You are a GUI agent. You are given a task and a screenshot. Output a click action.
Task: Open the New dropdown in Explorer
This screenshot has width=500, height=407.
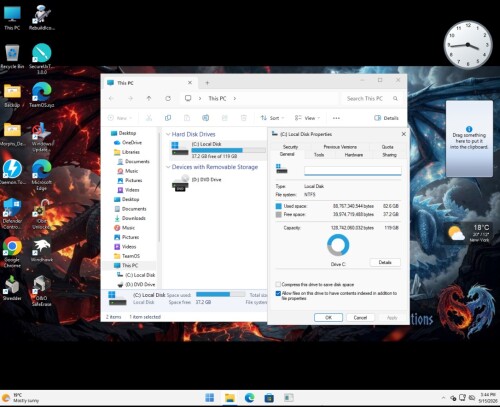120,118
